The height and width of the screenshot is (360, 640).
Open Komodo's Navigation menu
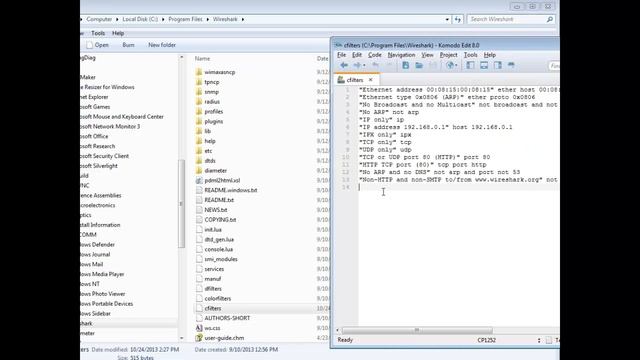coord(401,55)
